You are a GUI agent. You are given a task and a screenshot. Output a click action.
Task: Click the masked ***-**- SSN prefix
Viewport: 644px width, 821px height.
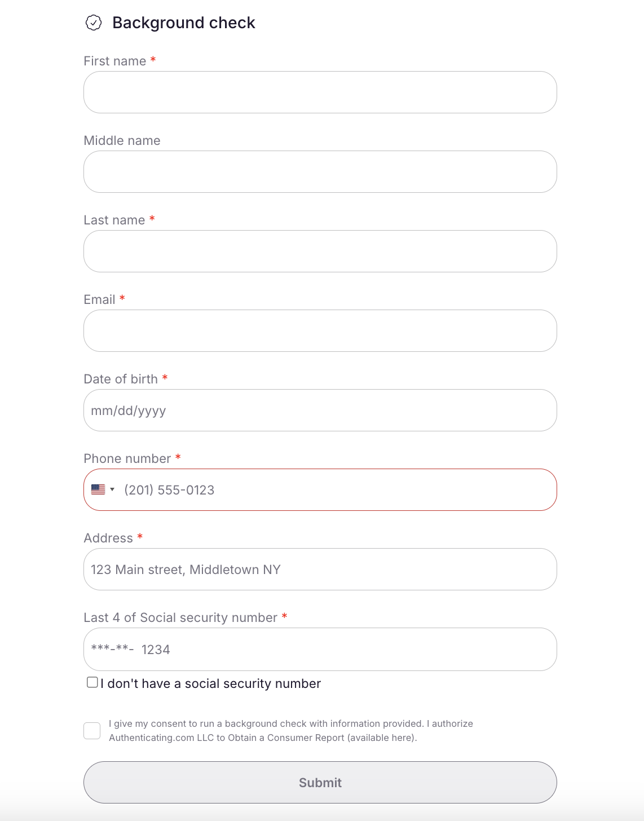(111, 649)
